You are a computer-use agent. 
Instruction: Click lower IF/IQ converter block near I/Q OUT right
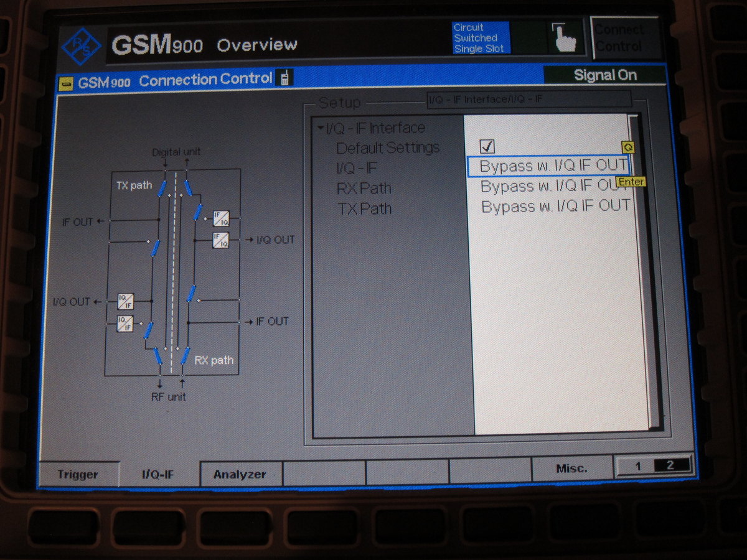click(221, 240)
